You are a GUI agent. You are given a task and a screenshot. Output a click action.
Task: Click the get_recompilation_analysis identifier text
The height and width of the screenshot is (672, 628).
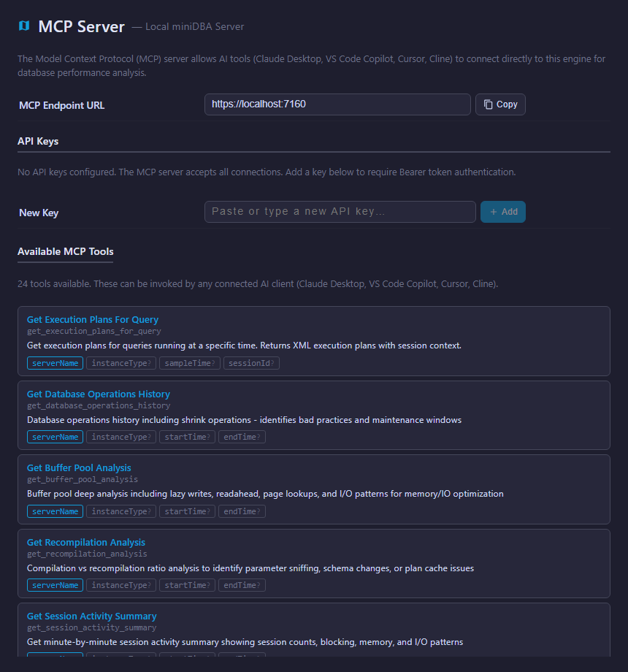[87, 554]
